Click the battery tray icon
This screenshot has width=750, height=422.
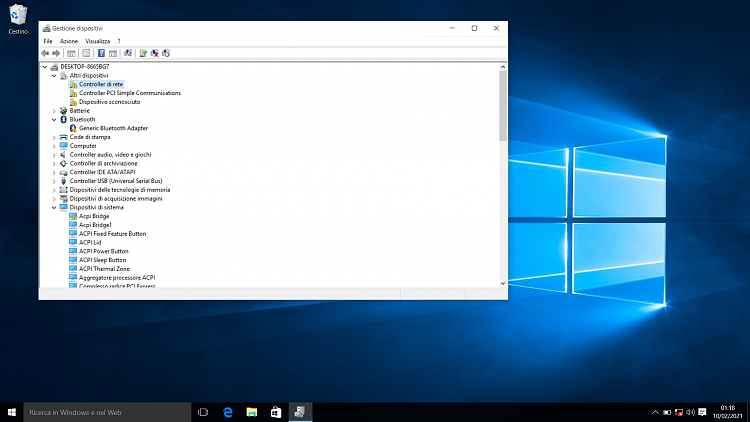click(667, 412)
